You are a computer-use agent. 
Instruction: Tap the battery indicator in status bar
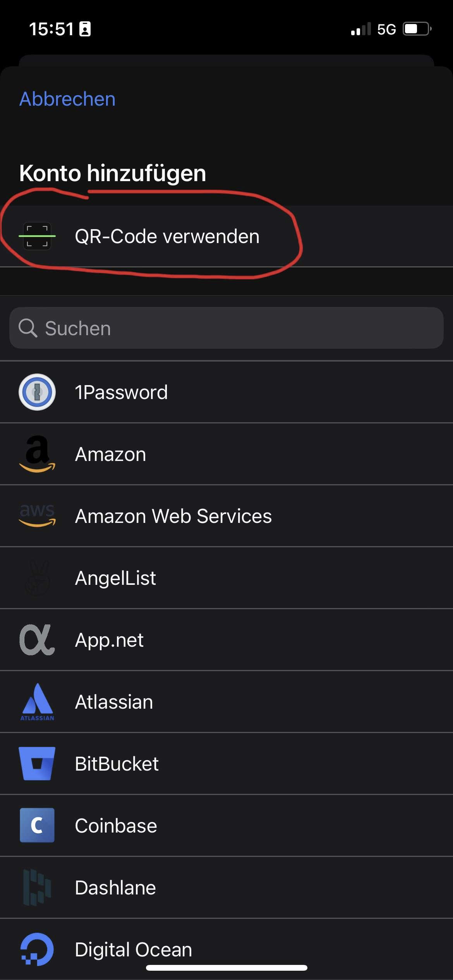point(417,29)
